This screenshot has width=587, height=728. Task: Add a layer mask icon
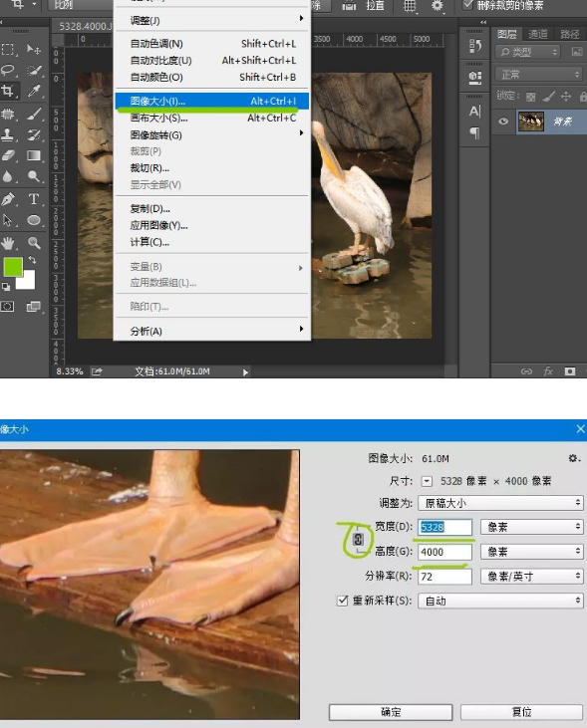570,371
